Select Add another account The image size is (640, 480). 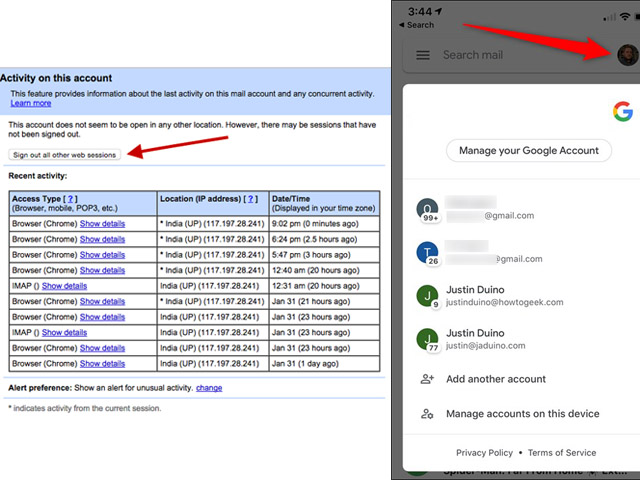496,379
